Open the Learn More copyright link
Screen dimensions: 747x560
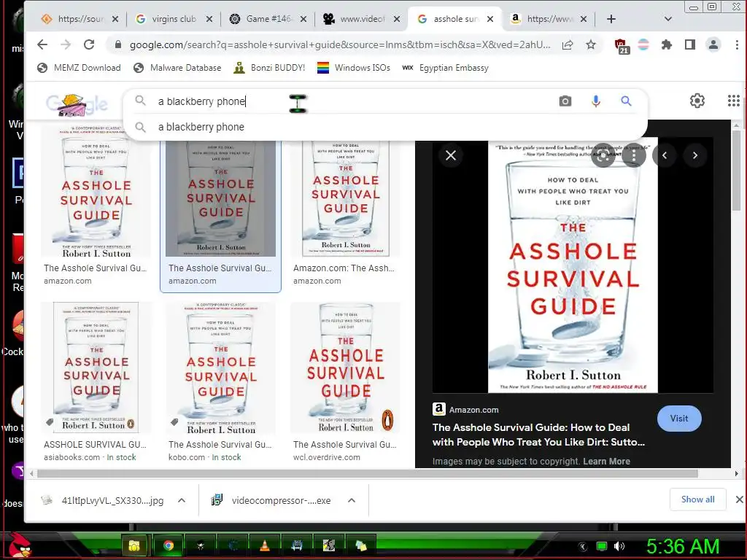[606, 462]
